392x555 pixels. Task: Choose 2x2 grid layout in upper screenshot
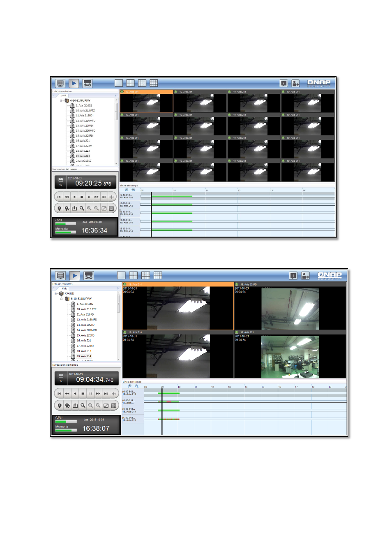(x=130, y=83)
